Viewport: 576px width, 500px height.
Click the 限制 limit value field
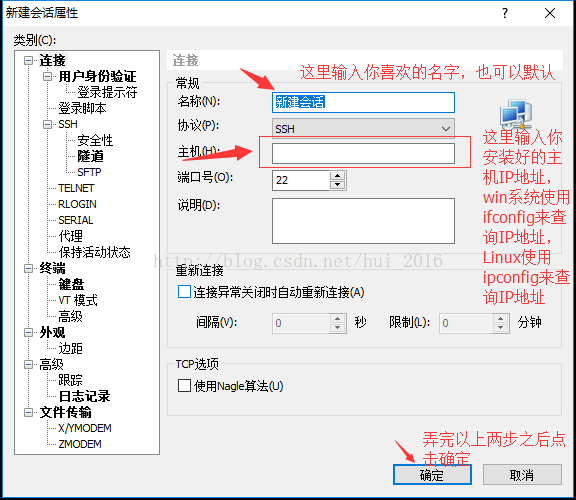[466, 323]
